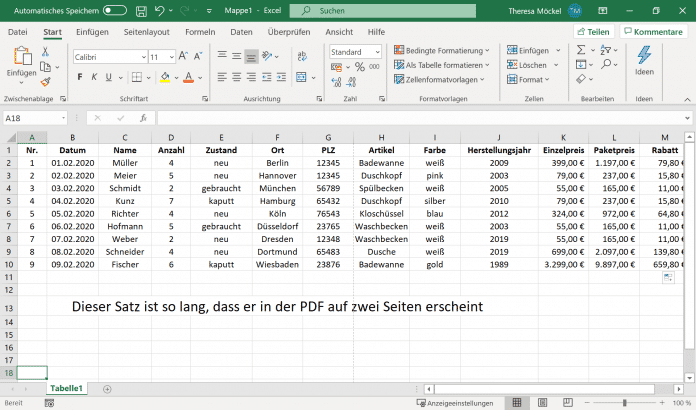Add a new sheet with plus icon

[x=107, y=388]
